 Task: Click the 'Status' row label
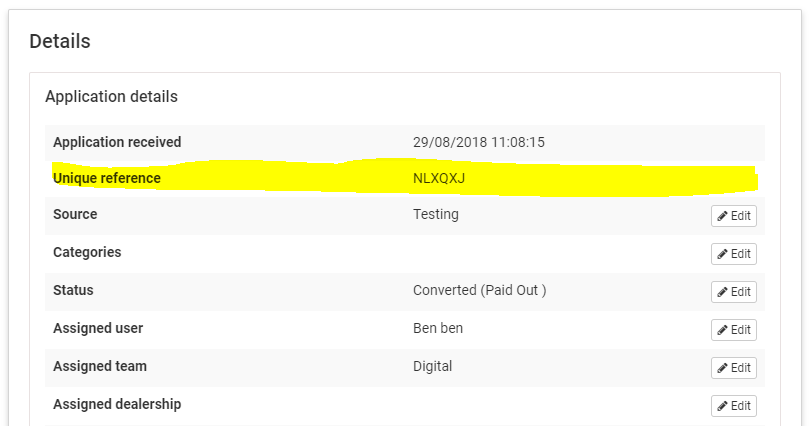click(x=73, y=290)
